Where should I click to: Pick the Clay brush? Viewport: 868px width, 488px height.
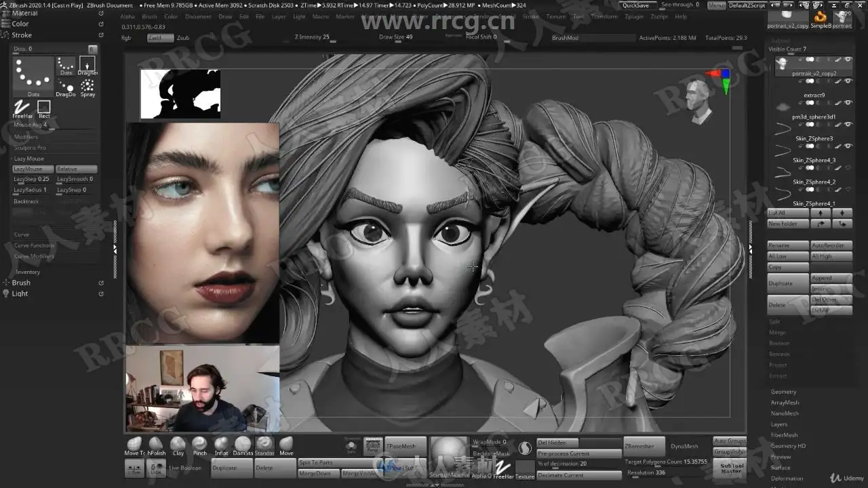178,446
